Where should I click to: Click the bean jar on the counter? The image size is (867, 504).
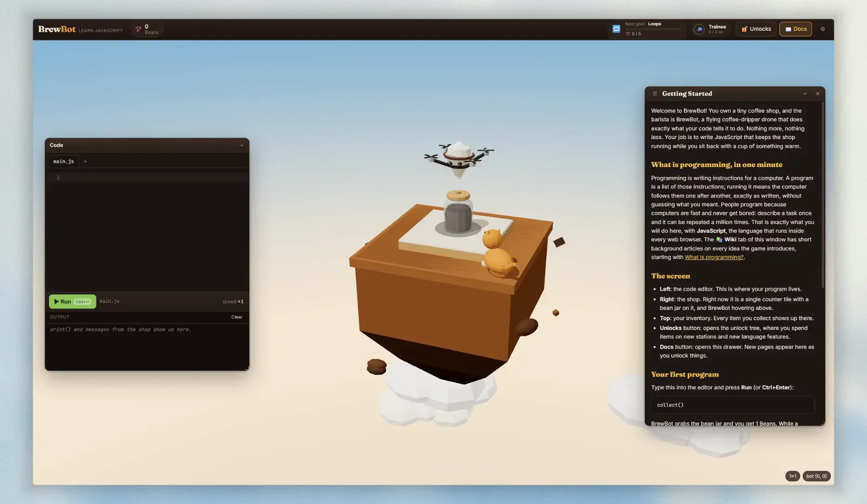click(458, 212)
